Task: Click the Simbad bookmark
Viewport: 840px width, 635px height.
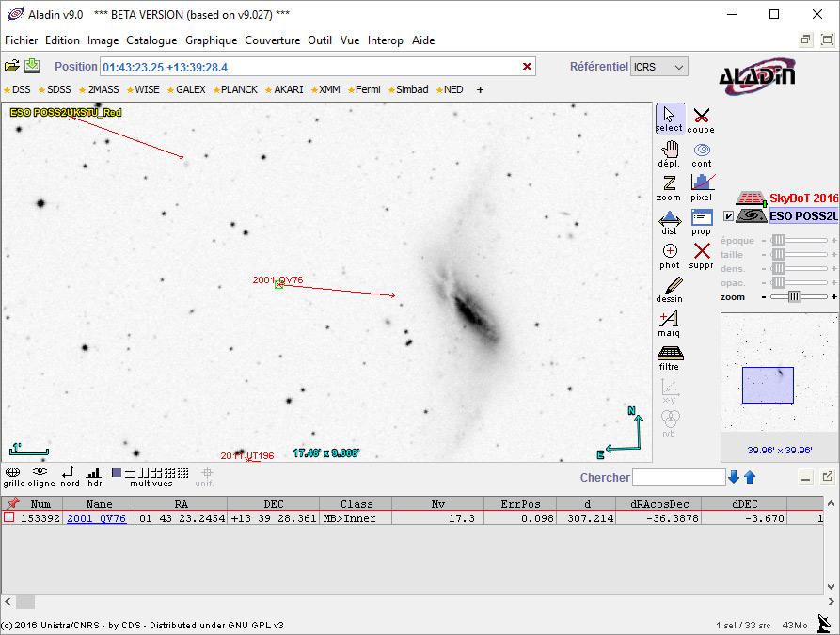Action: (x=408, y=89)
